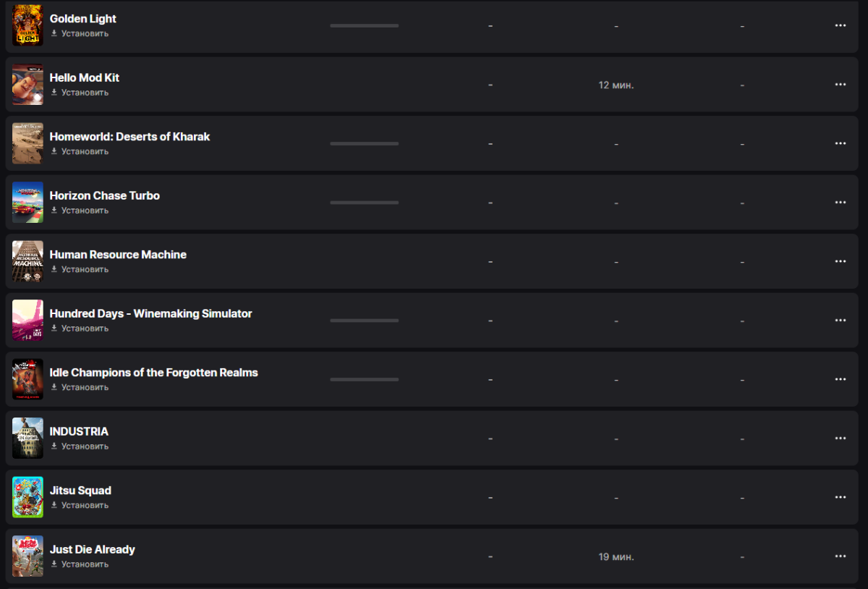Select the Just Die Already cover thumbnail
Image resolution: width=868 pixels, height=589 pixels.
[27, 556]
